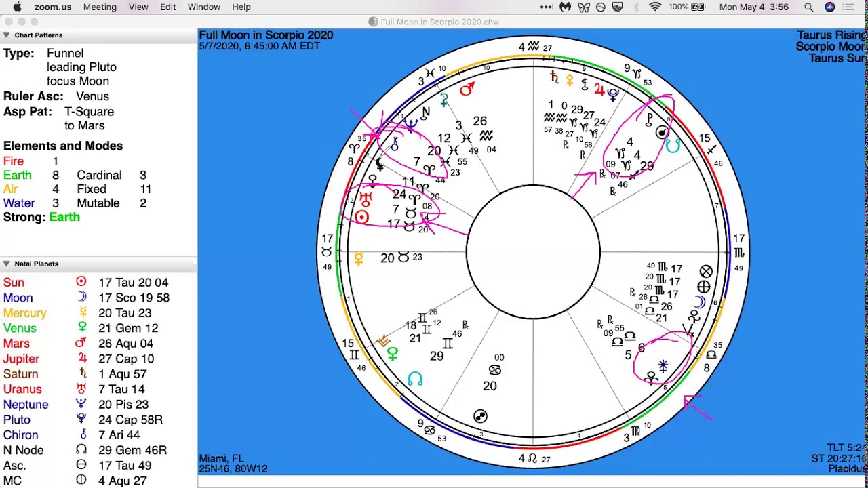Click the Moon symbol in the Natal Planets list
This screenshot has height=488, width=868.
point(81,297)
